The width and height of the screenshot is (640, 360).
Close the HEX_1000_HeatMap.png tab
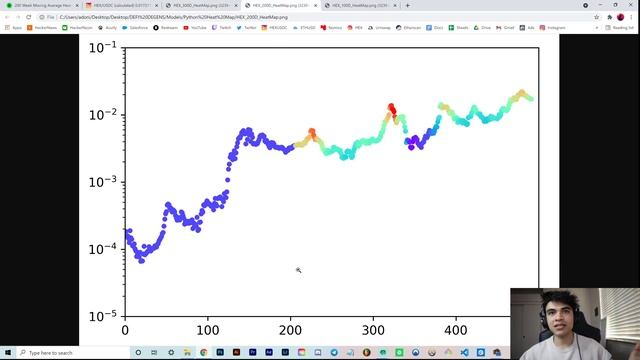(395, 6)
